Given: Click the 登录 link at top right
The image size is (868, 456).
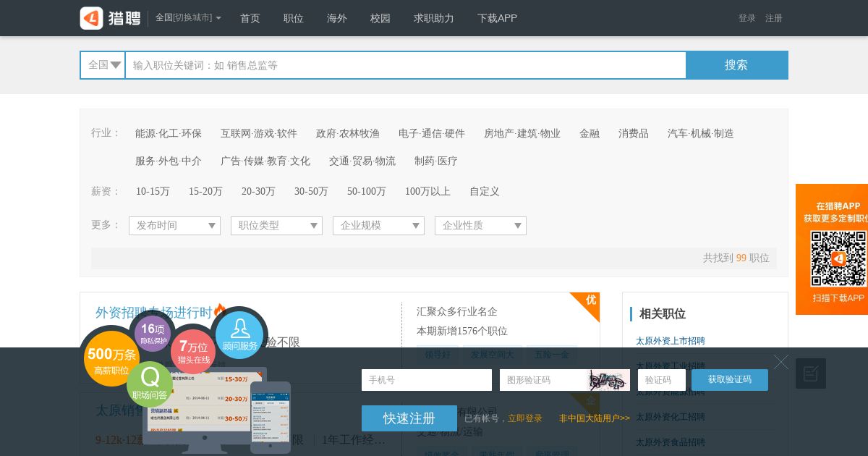Looking at the screenshot, I should click(747, 18).
